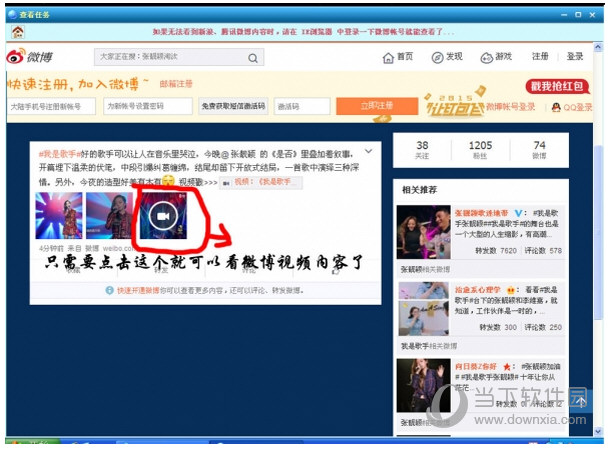Click the back-to-top arrow button
The height and width of the screenshot is (449, 611).
(x=581, y=401)
